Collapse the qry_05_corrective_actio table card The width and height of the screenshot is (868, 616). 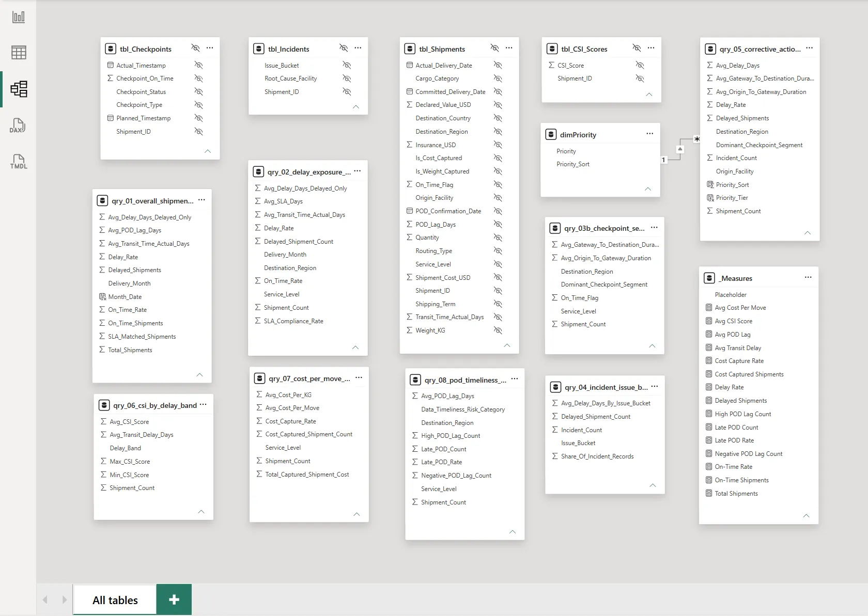[808, 233]
